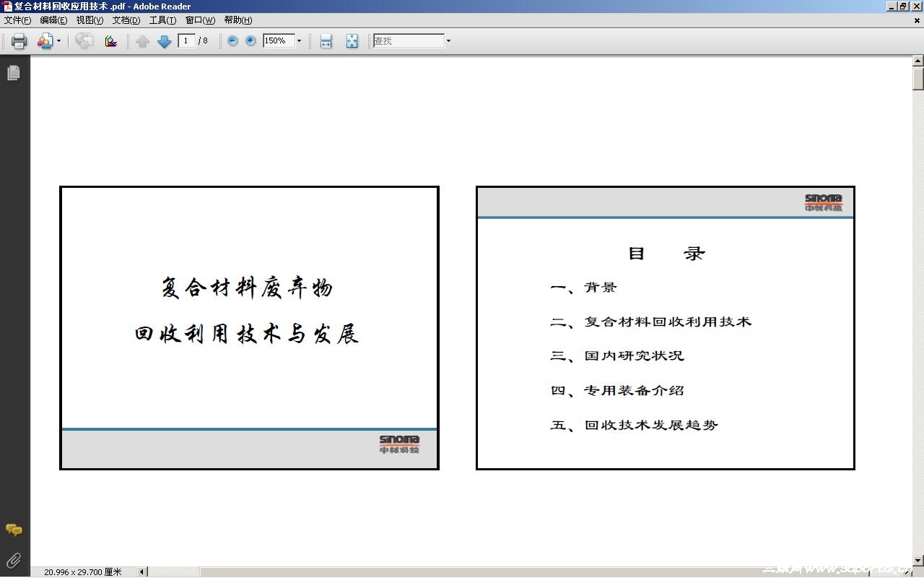Open the 视图 menu
Viewport: 924px width, 578px height.
(90, 20)
